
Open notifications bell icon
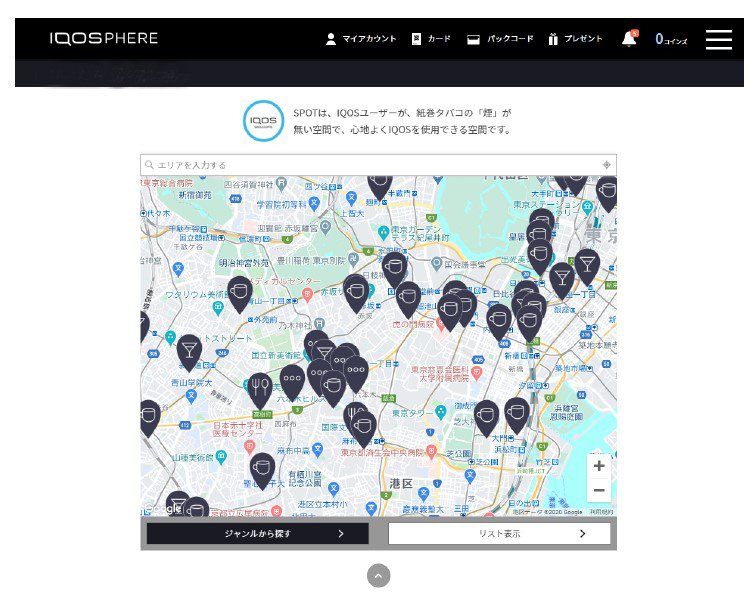629,38
